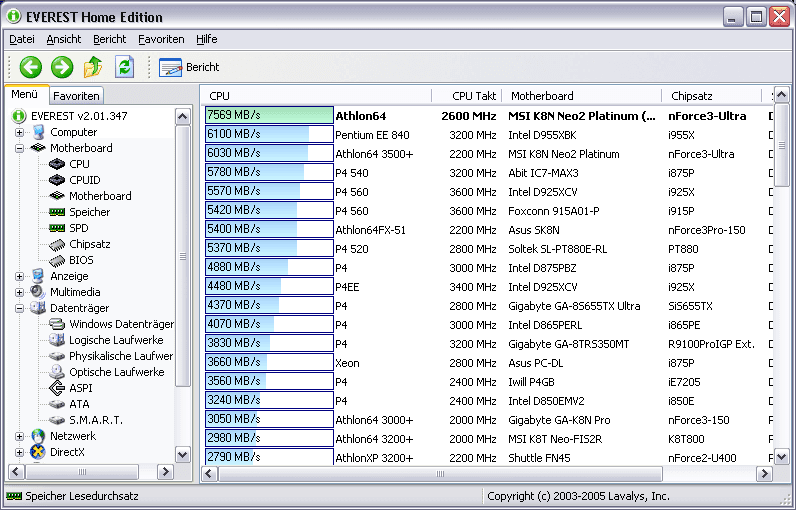
Task: Open the Datei menu
Action: 22,39
